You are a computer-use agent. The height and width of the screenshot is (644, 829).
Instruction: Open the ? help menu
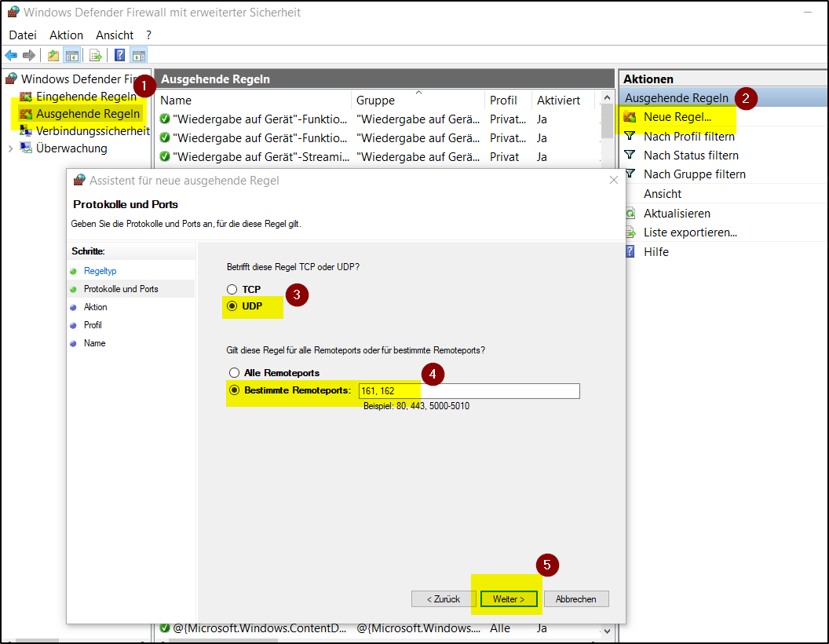[148, 35]
